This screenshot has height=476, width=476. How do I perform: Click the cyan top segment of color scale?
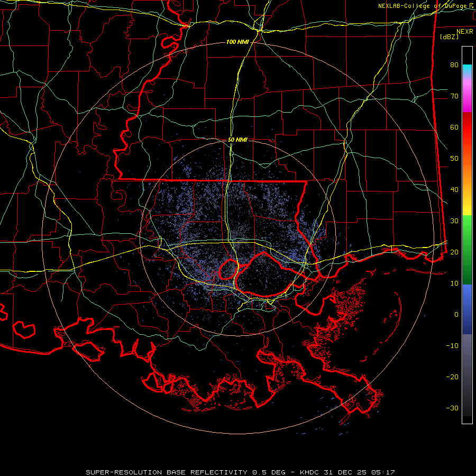click(x=467, y=70)
